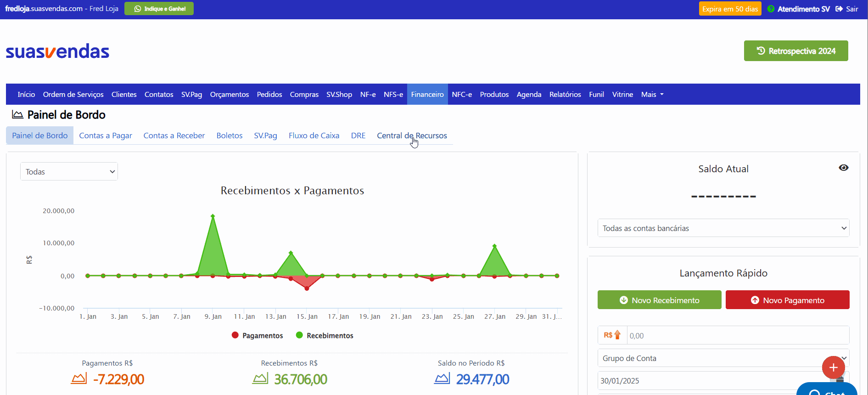868x395 pixels.
Task: Click the Saldo no Período value 29.477,00
Action: [482, 379]
